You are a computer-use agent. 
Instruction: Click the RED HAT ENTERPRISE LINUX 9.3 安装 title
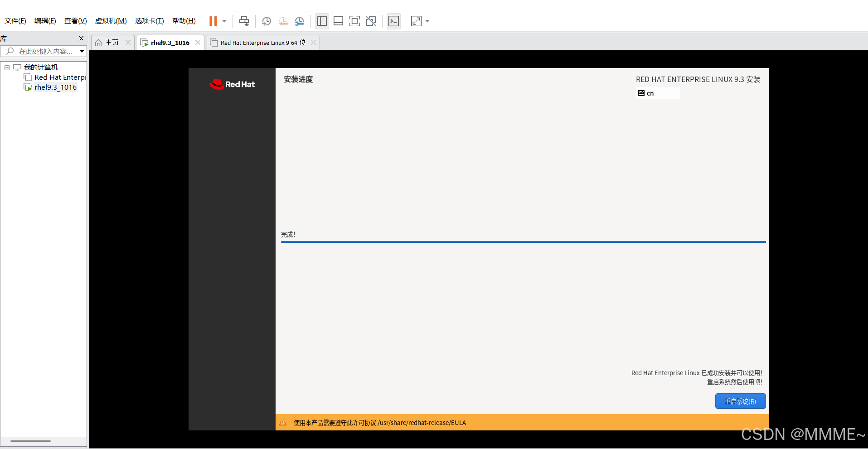click(x=698, y=79)
